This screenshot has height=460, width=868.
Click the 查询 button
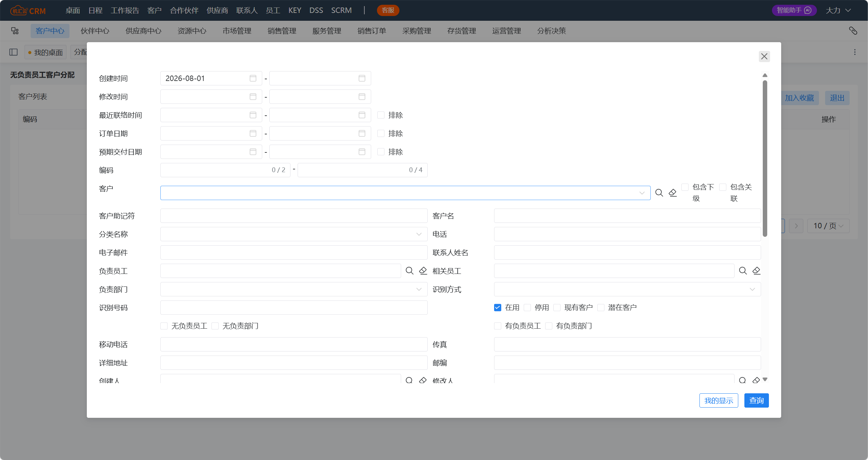(756, 400)
